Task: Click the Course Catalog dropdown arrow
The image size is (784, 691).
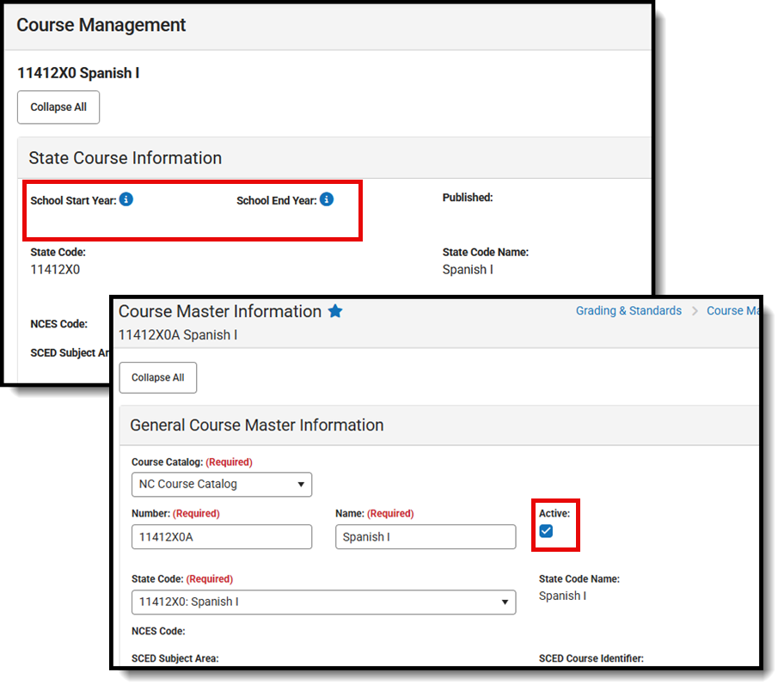Action: [302, 484]
